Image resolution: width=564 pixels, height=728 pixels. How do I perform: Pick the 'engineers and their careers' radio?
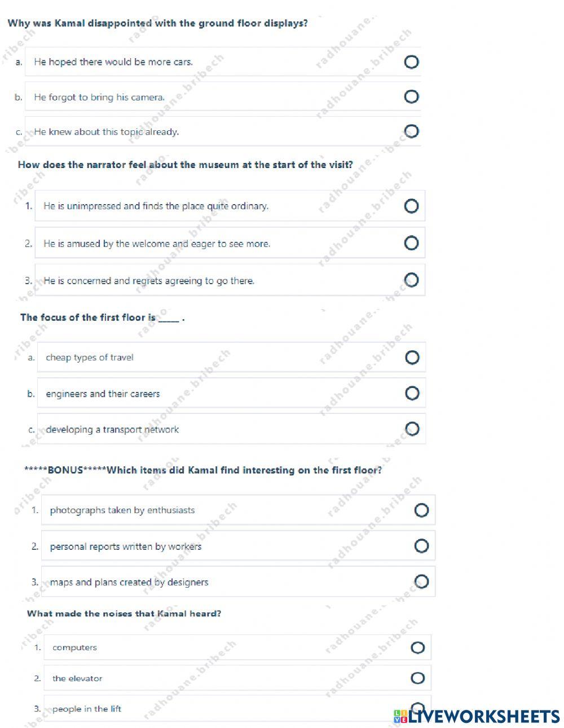click(x=412, y=393)
